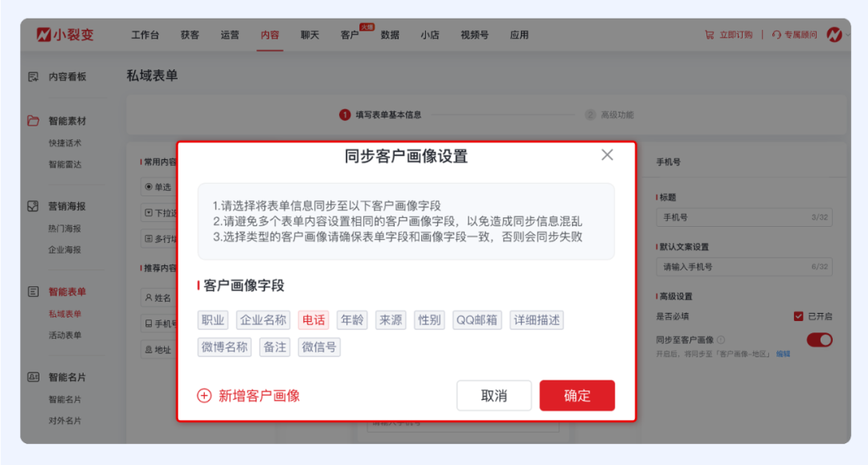Open 智能名片 card icon in sidebar
This screenshot has height=465, width=868.
pos(32,376)
